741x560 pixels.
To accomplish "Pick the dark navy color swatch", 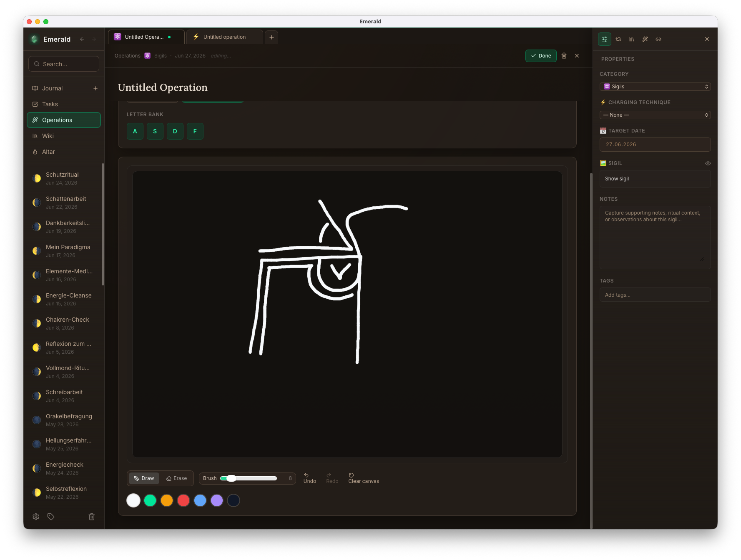I will pyautogui.click(x=234, y=500).
